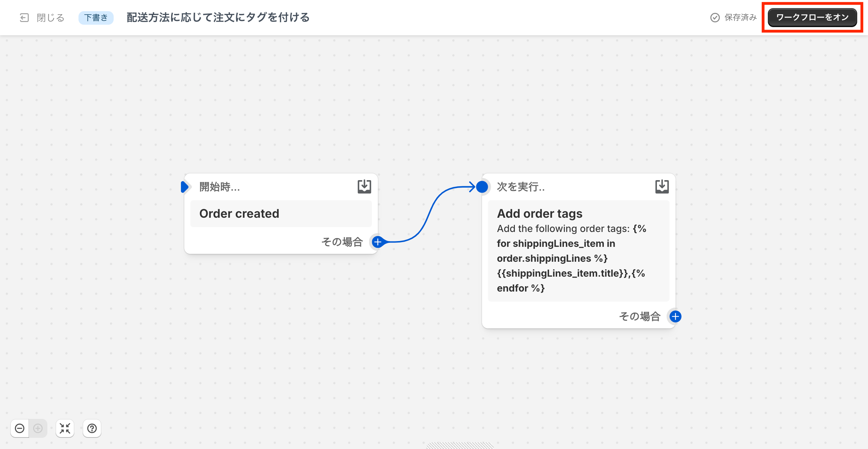
Task: Click the plus button after Order created trigger
Action: click(378, 242)
